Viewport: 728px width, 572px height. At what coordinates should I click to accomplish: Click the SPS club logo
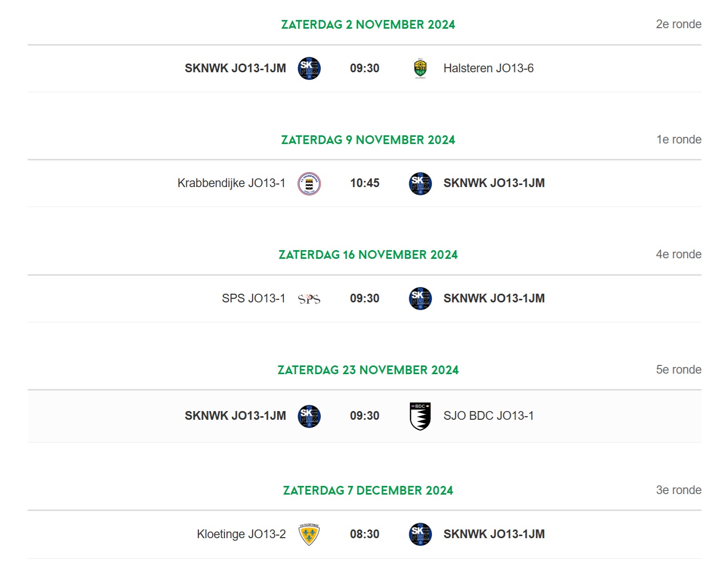click(309, 299)
